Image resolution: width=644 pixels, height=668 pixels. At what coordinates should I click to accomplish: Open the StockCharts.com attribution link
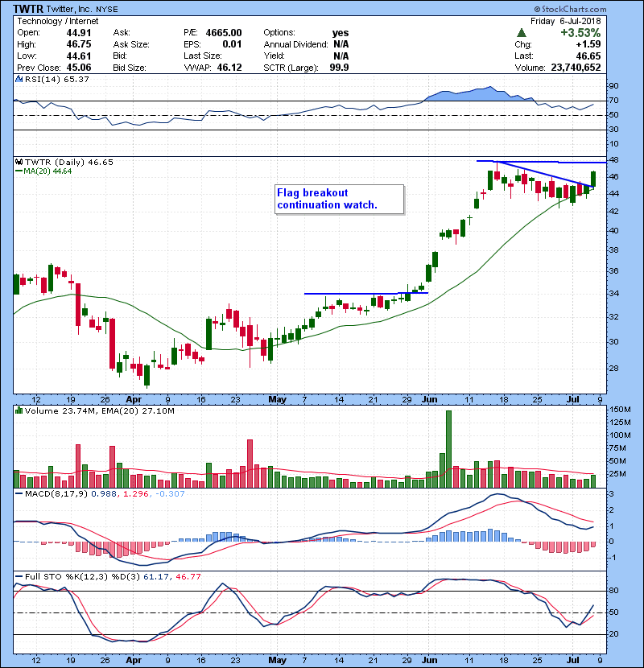(x=570, y=9)
